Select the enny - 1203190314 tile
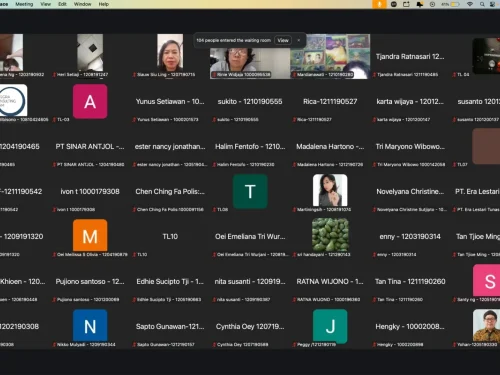Viewport: 500px width, 375px height. click(410, 236)
